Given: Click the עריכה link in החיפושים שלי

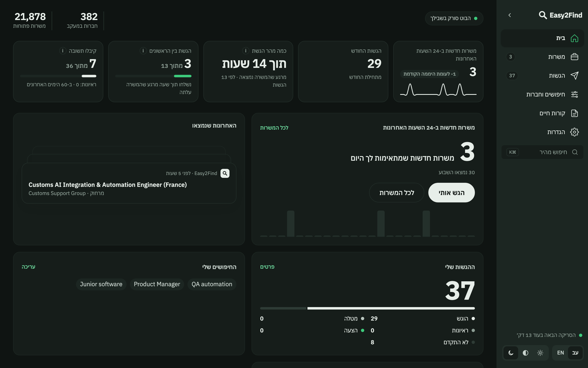Looking at the screenshot, I should click(x=28, y=267).
